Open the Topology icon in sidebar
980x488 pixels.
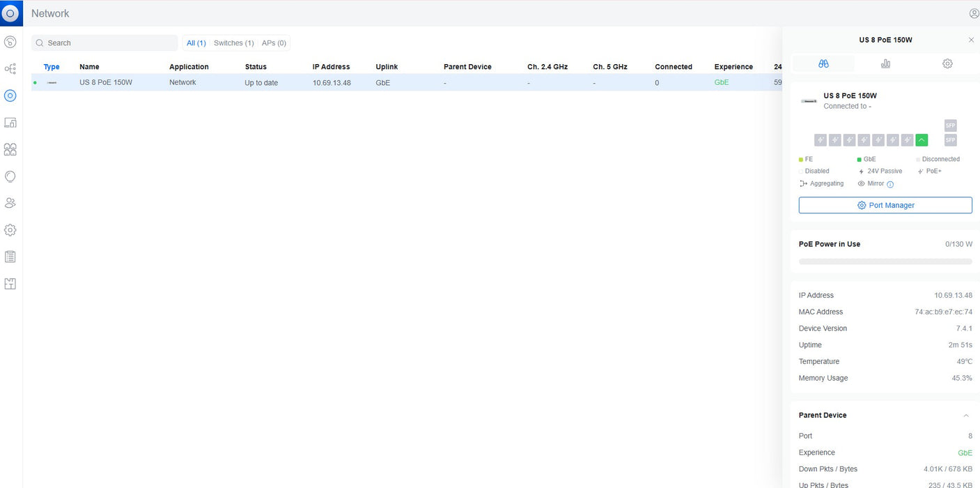point(10,69)
